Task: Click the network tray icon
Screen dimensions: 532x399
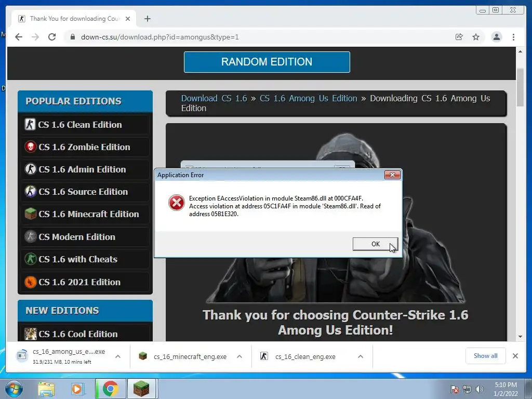Action: 467,389
